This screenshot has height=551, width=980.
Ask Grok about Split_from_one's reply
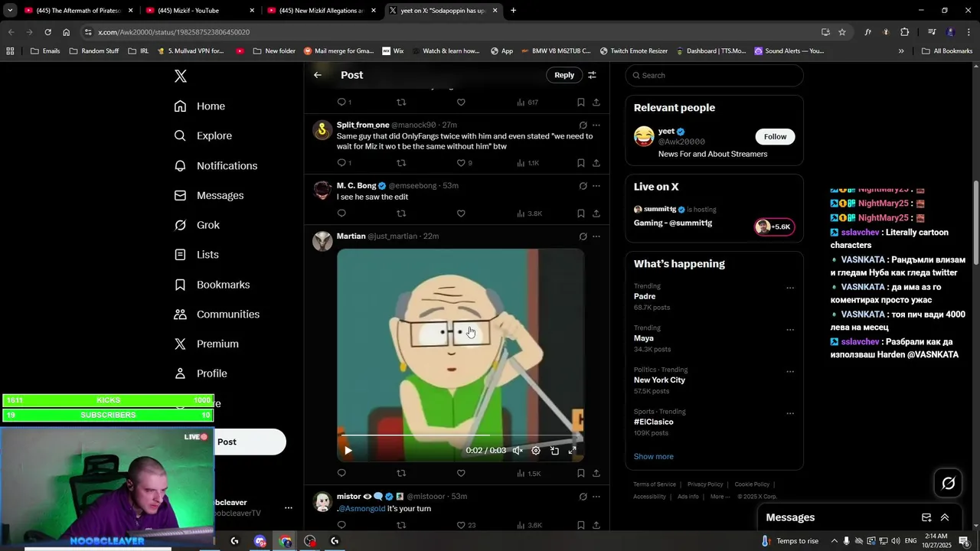pos(583,126)
